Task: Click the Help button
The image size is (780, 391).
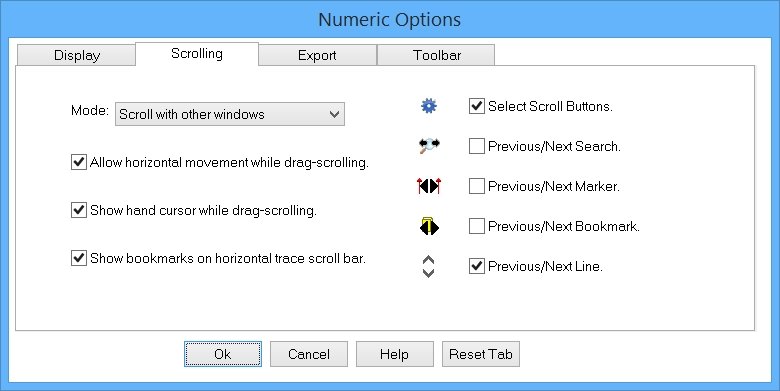Action: pos(394,354)
